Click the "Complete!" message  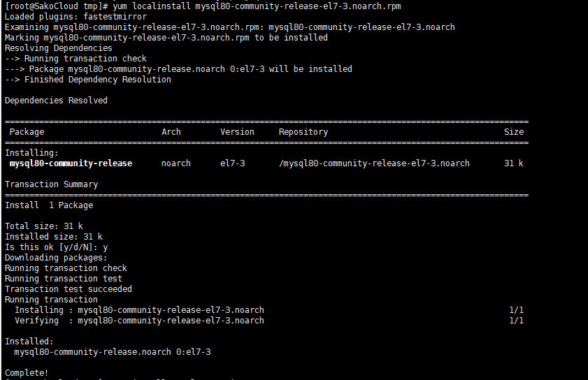pos(27,373)
